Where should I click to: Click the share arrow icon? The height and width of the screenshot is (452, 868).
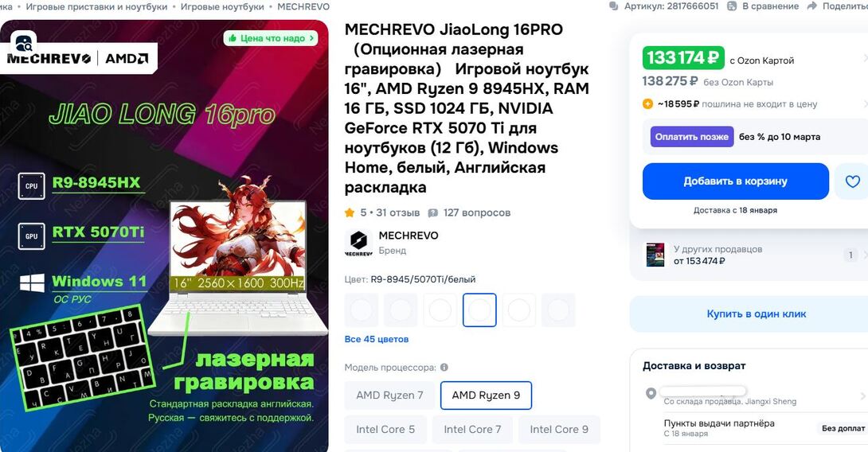point(812,6)
